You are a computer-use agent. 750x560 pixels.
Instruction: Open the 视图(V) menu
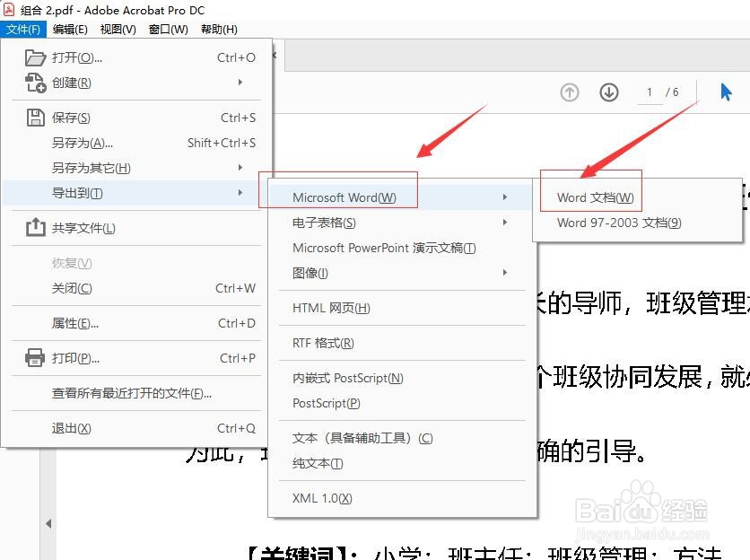[x=118, y=30]
